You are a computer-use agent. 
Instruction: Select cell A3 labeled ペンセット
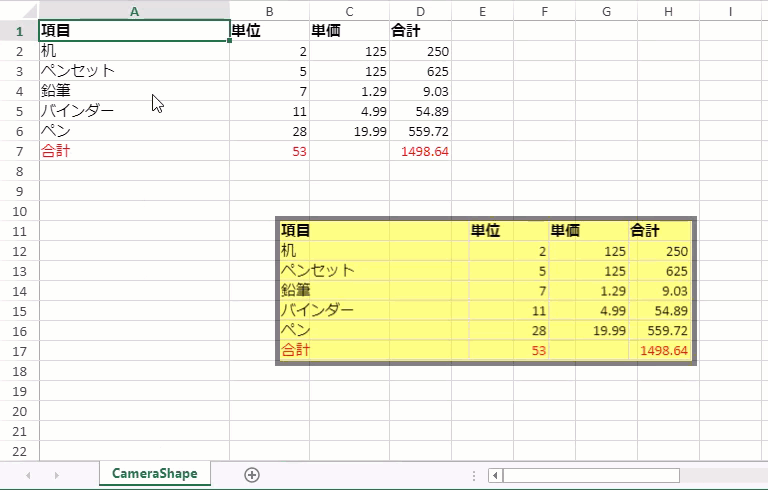tap(134, 71)
